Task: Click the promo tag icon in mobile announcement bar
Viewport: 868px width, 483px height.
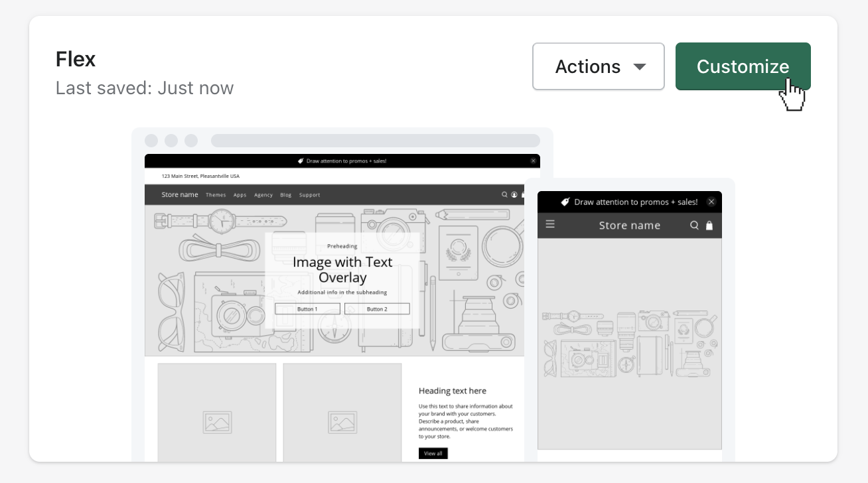Action: point(565,202)
